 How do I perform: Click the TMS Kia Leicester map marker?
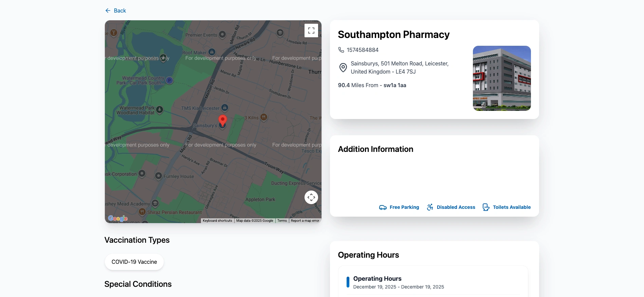tap(224, 108)
